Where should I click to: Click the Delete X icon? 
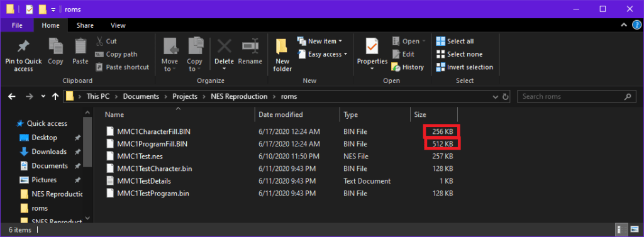(x=225, y=46)
